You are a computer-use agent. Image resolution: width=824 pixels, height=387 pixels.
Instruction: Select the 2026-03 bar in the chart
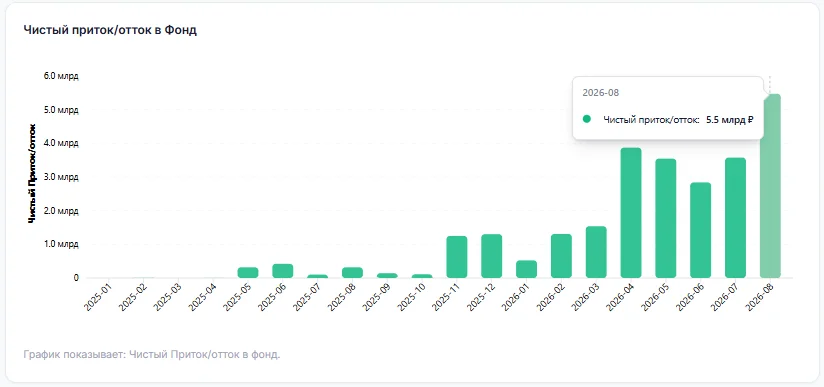[x=596, y=252]
